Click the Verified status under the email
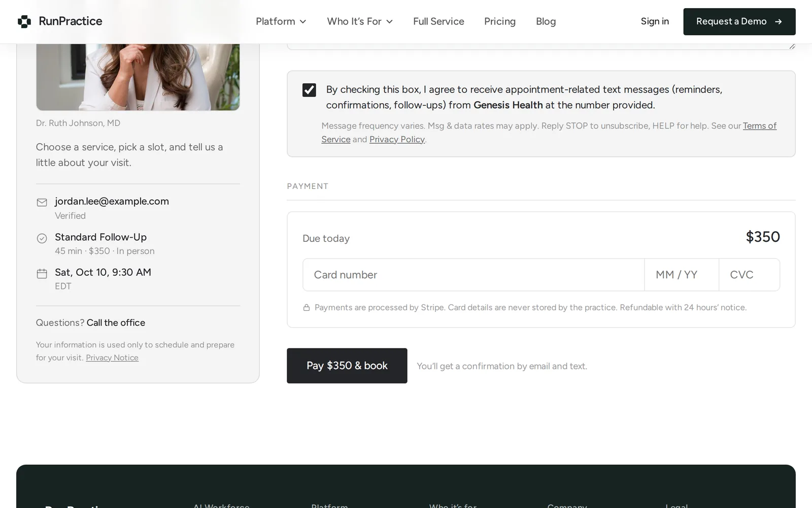The height and width of the screenshot is (508, 812). point(70,216)
